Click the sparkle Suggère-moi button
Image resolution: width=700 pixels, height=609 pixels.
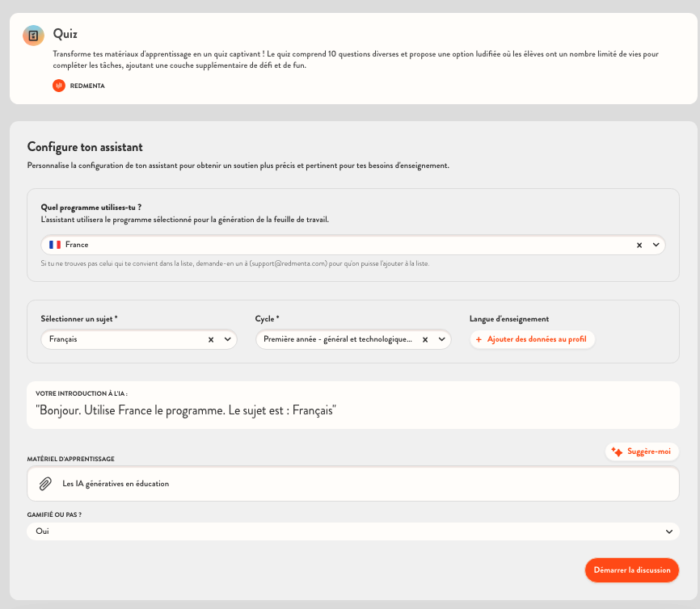pyautogui.click(x=642, y=451)
